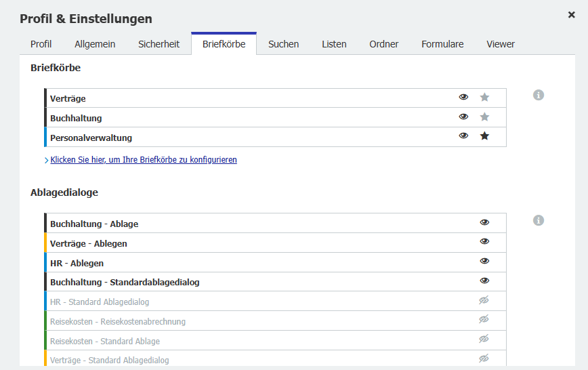Hide the Buchhaltung - Ablage dialog

click(484, 223)
